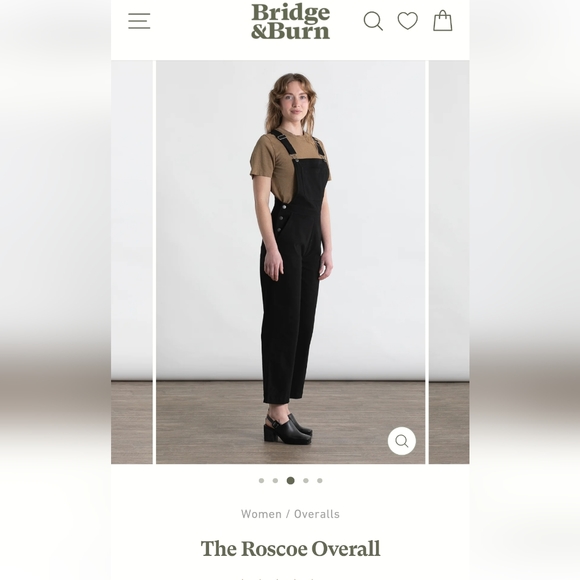Click the Bridge & Burn logo

click(x=290, y=21)
